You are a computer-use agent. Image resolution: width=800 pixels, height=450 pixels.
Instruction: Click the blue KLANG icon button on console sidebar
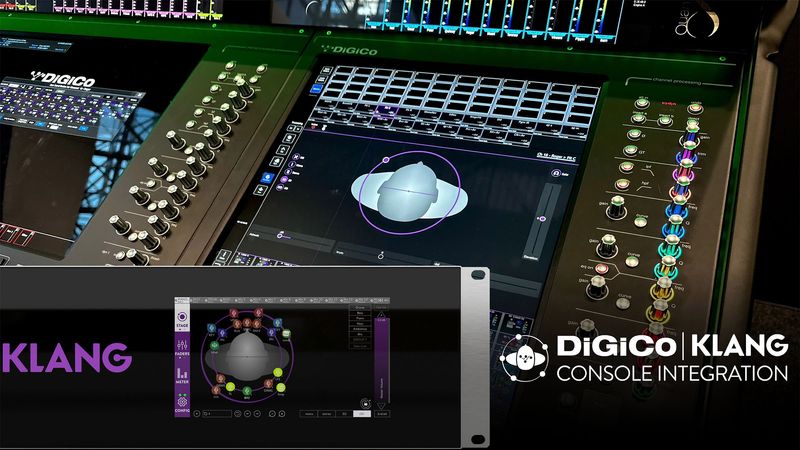pos(268,178)
